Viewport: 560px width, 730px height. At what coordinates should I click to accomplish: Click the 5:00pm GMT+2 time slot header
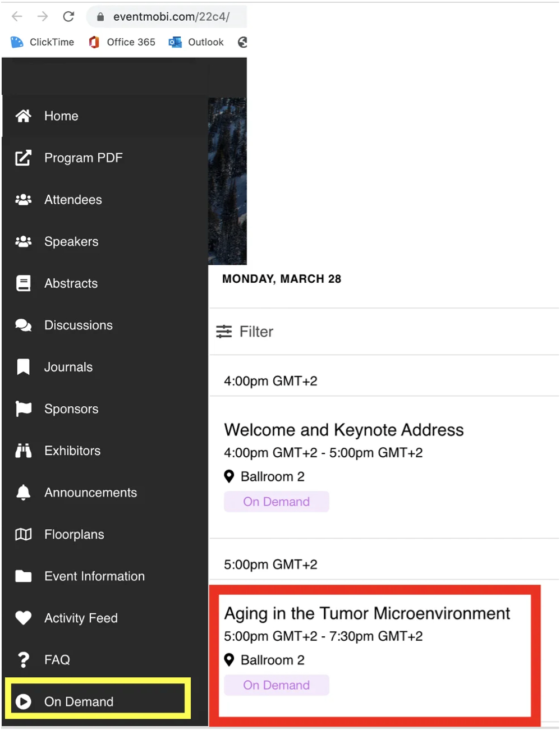[270, 564]
